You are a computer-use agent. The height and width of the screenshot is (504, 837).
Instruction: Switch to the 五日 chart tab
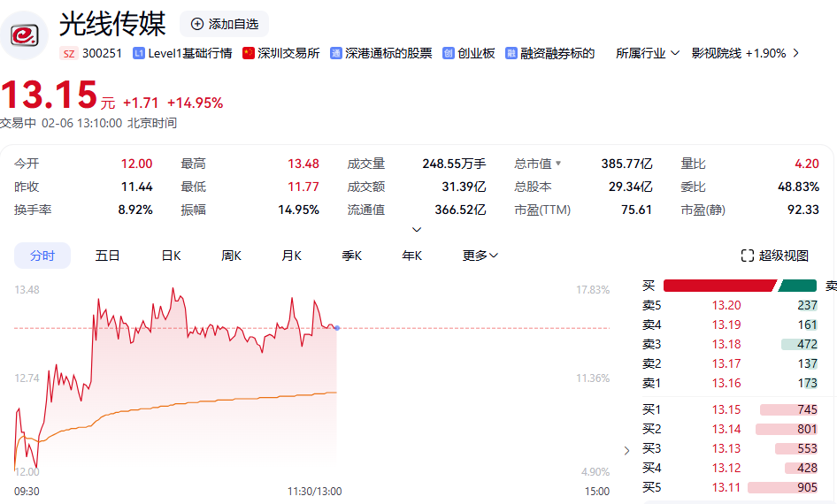click(107, 256)
